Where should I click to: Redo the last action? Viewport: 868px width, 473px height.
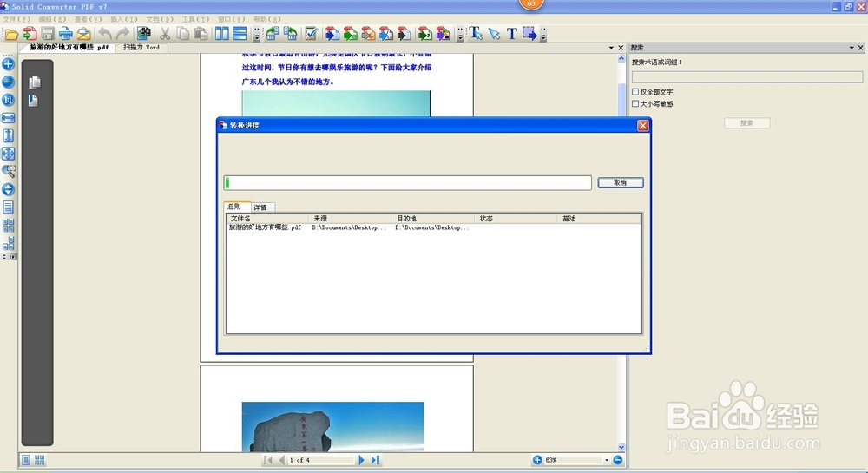(x=122, y=34)
